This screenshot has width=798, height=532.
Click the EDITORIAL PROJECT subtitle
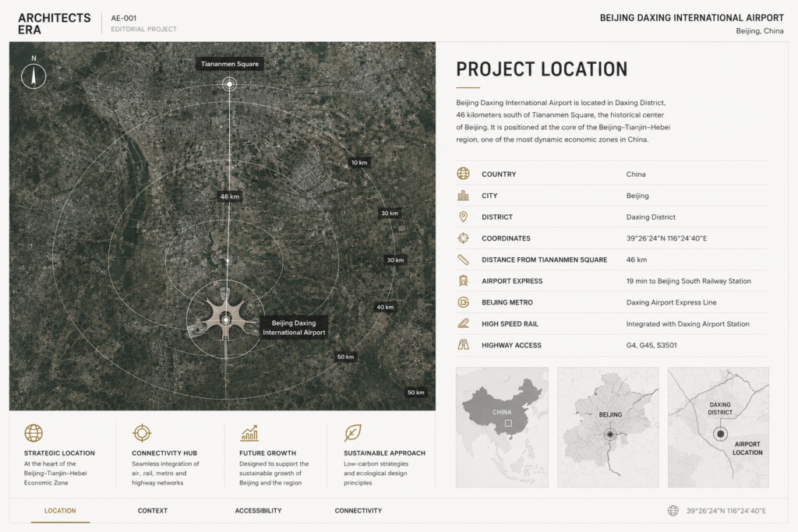pos(144,29)
